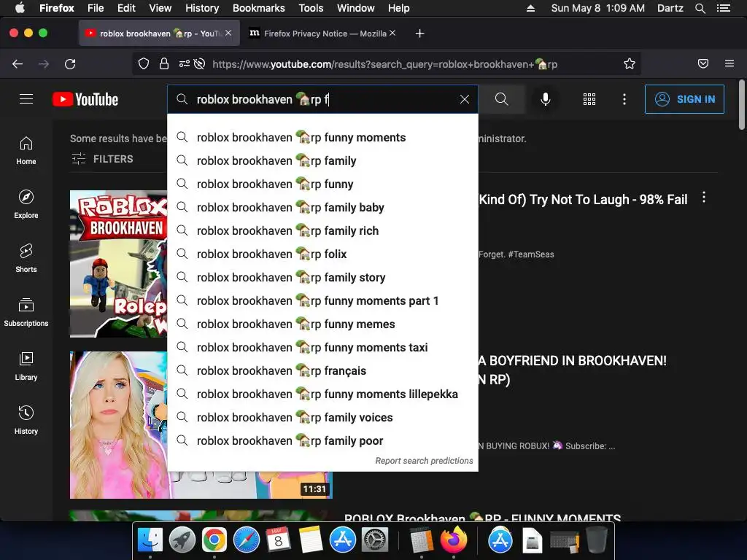Launch Google Chrome from the Dock
Image resolution: width=747 pixels, height=560 pixels.
(214, 540)
